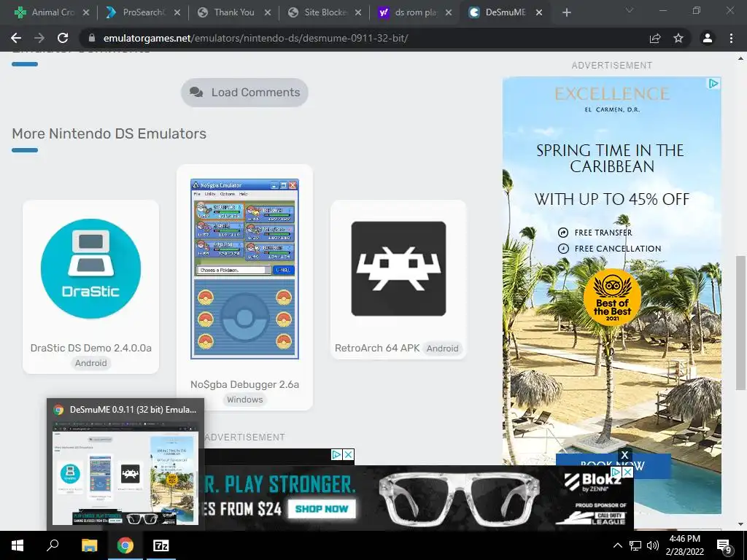Screen dimensions: 747x560
Task: Click the Windows tag under No$gba
Action: [244, 400]
